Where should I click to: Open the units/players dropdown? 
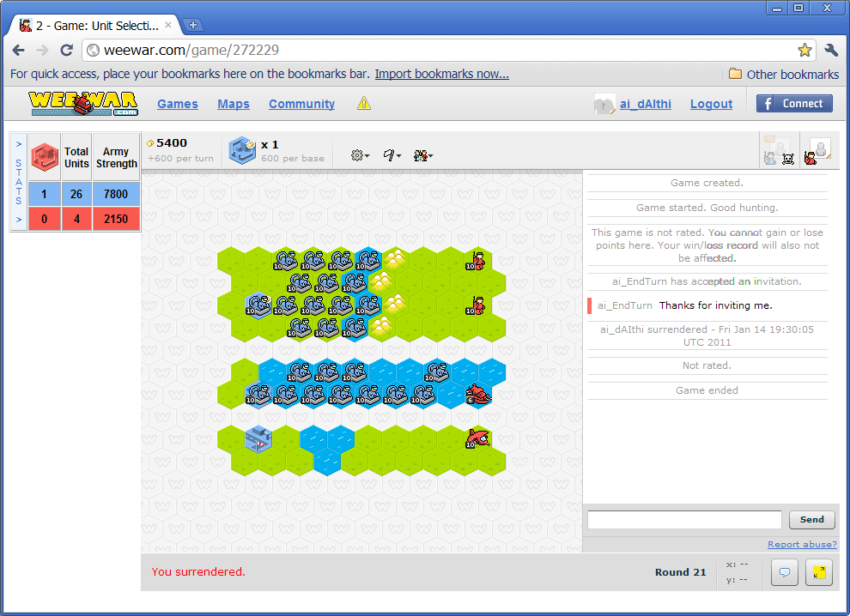pos(422,155)
